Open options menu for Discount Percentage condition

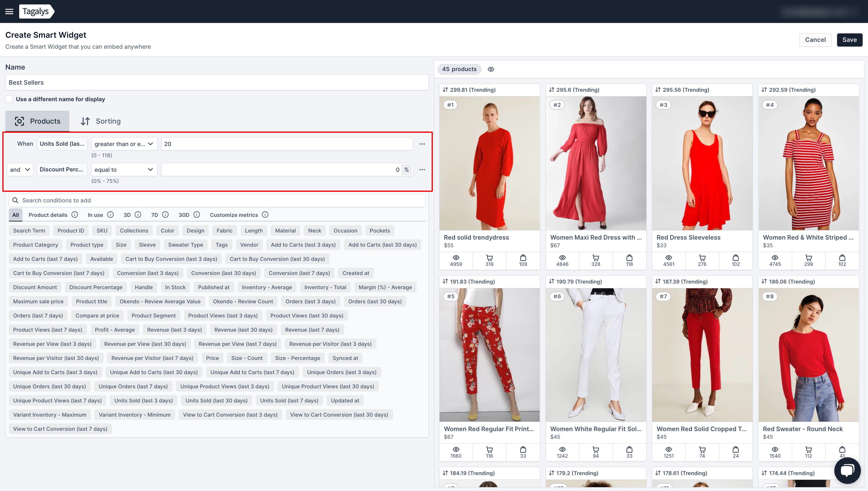tap(422, 170)
